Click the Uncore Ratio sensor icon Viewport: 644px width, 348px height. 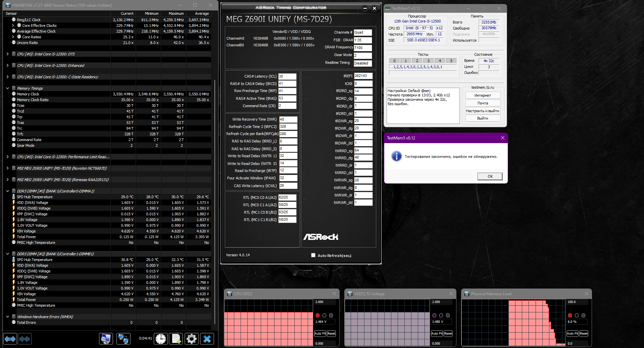point(14,42)
